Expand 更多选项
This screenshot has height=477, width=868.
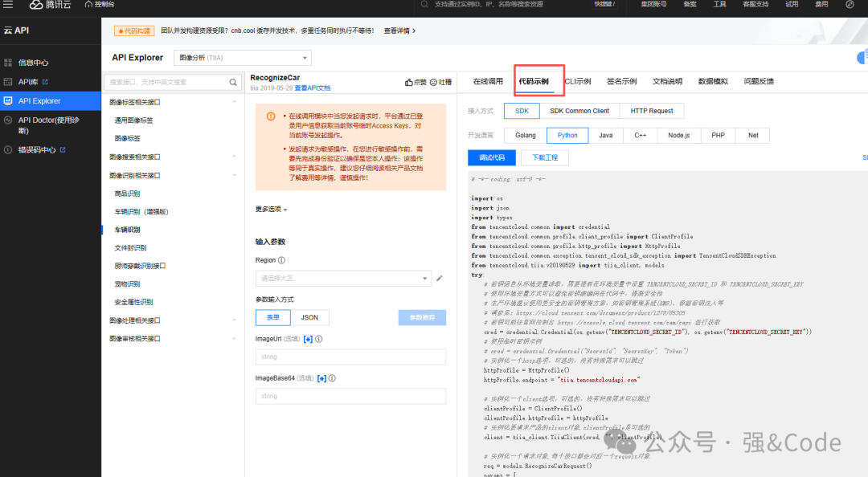(x=272, y=209)
